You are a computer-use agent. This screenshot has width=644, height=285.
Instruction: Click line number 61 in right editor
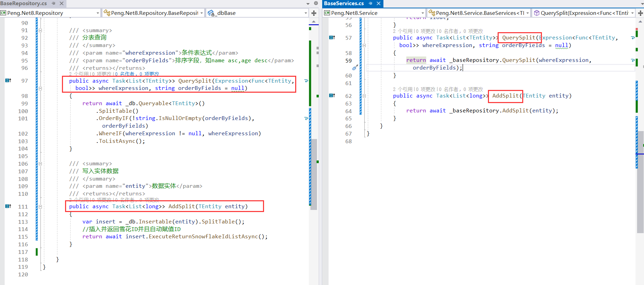pyautogui.click(x=348, y=83)
